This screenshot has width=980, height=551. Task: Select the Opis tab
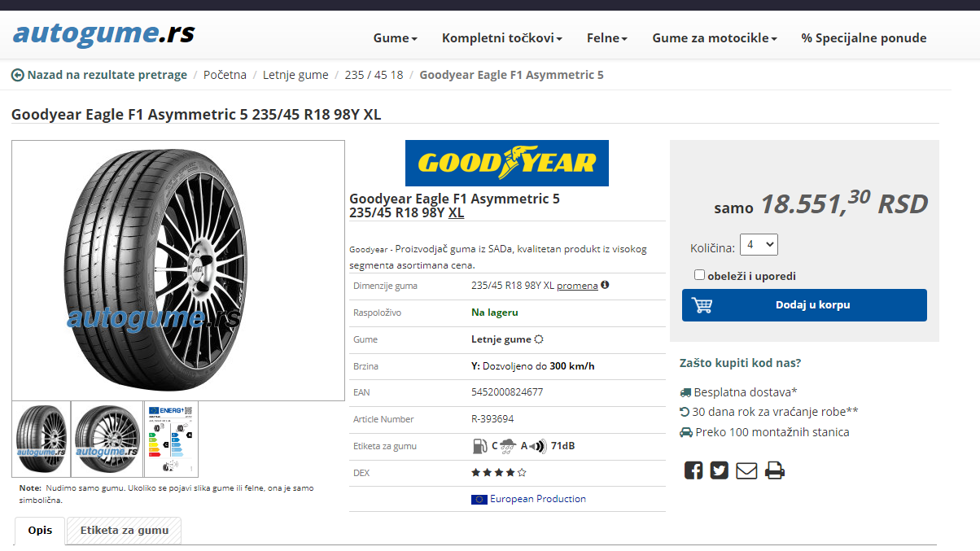(40, 531)
